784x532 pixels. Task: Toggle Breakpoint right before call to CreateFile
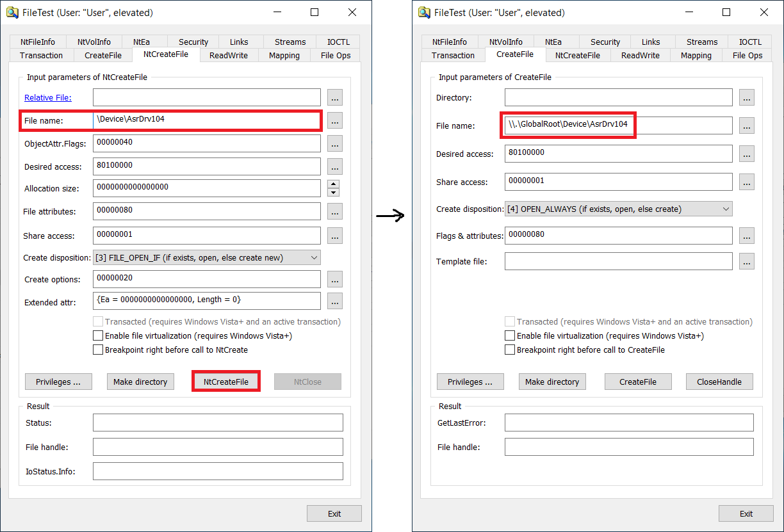510,350
